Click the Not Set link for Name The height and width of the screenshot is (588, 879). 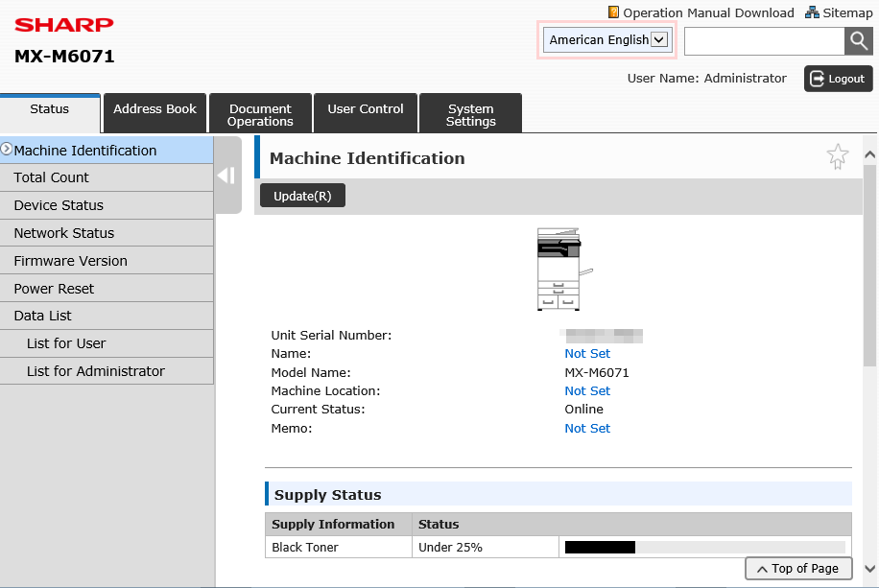pyautogui.click(x=587, y=354)
